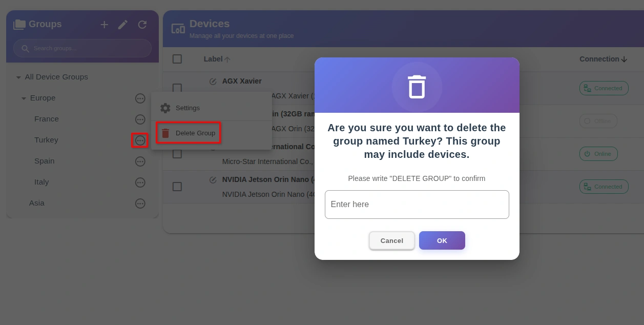Screen dimensions: 644x325
Task: Confirm deletion with the OK button
Action: [442, 240]
